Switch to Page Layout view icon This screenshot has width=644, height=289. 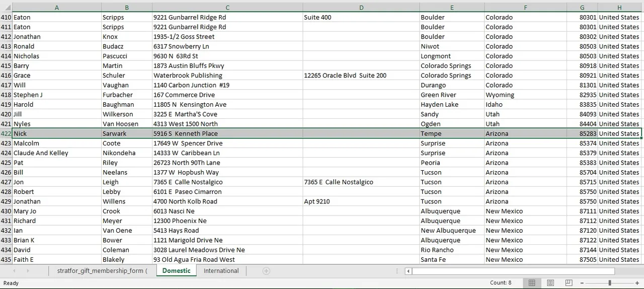pyautogui.click(x=550, y=283)
